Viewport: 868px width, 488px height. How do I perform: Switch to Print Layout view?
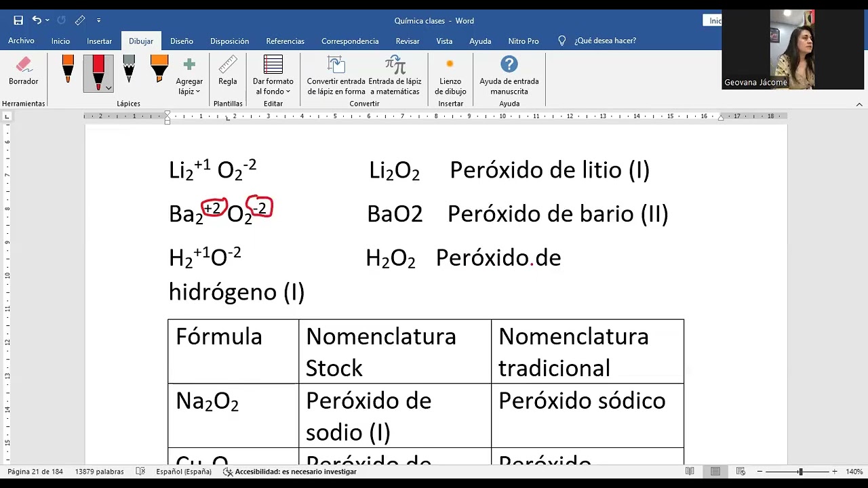pyautogui.click(x=715, y=472)
